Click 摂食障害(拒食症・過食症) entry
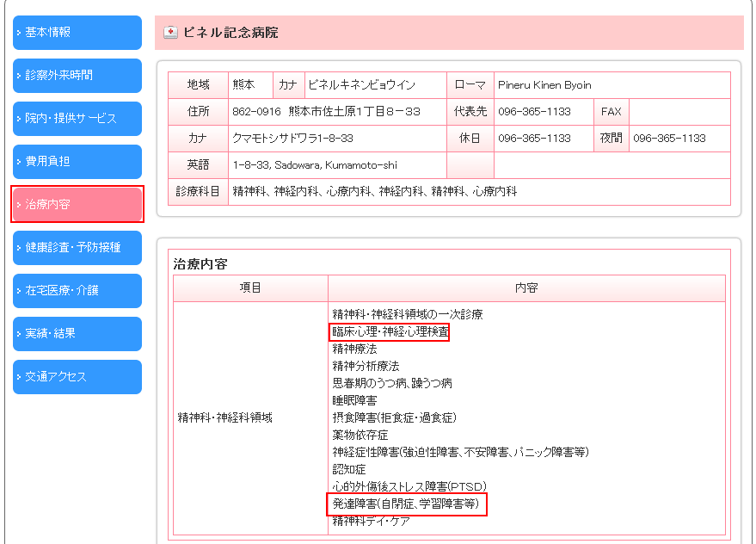756x544 pixels. (x=395, y=418)
